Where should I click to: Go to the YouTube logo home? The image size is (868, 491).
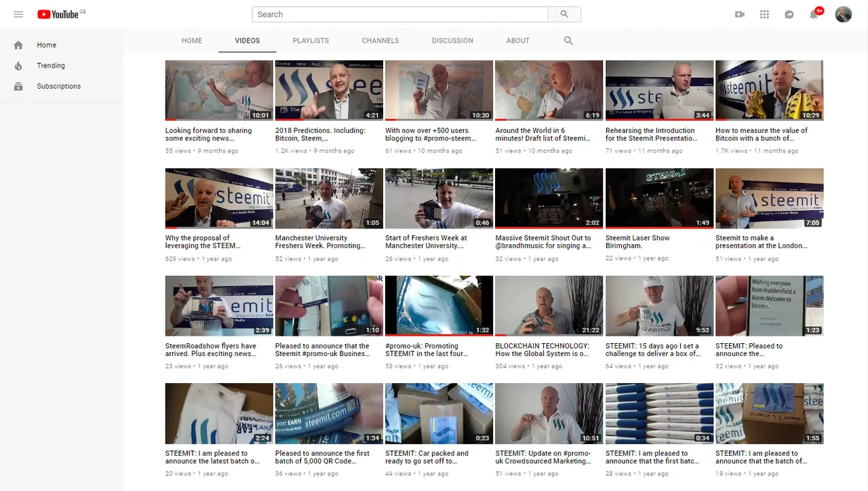point(58,14)
